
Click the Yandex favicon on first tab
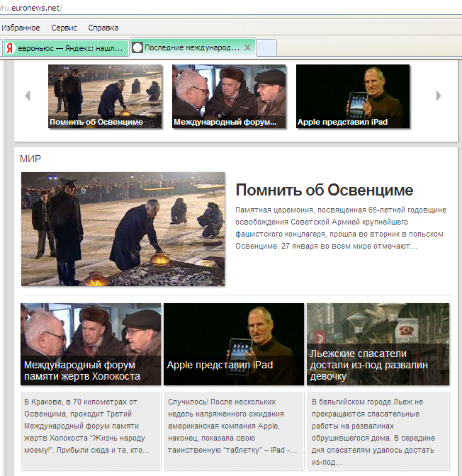tap(10, 48)
